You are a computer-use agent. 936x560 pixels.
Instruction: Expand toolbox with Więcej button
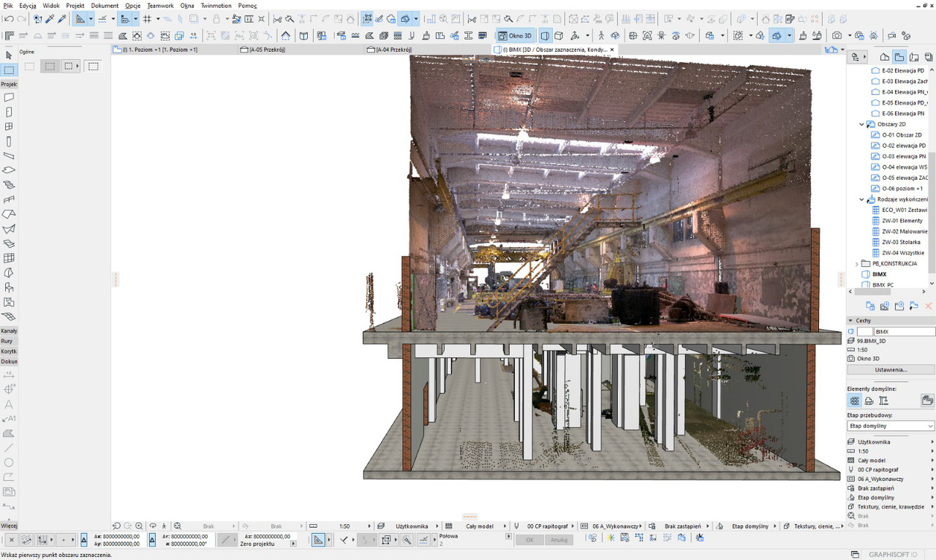tap(9, 526)
